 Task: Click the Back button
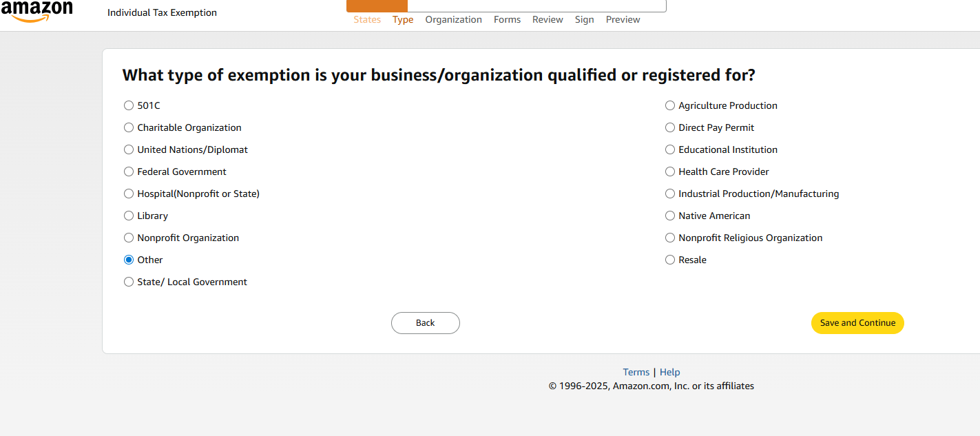coord(425,322)
